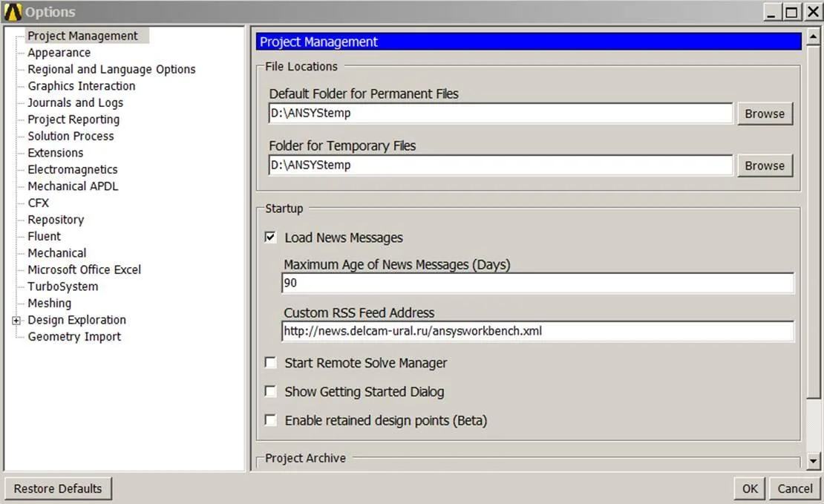Image resolution: width=824 pixels, height=504 pixels.
Task: Open Repository options
Action: pos(56,220)
